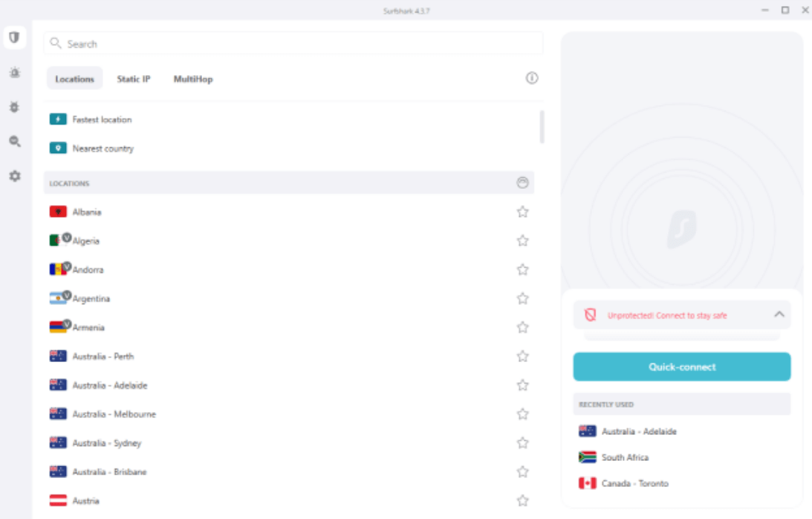Open the VPN shield sidebar icon

pos(15,37)
